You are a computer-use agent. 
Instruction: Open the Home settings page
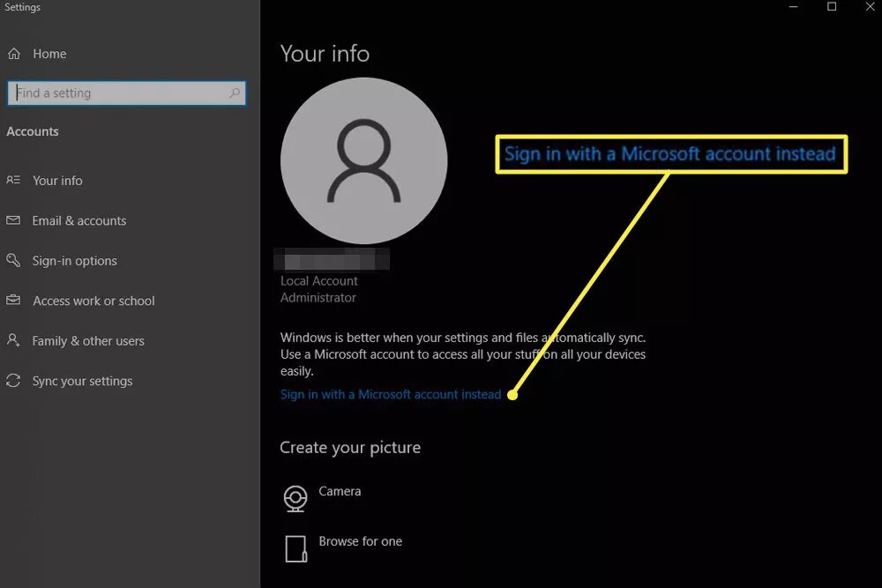point(49,54)
